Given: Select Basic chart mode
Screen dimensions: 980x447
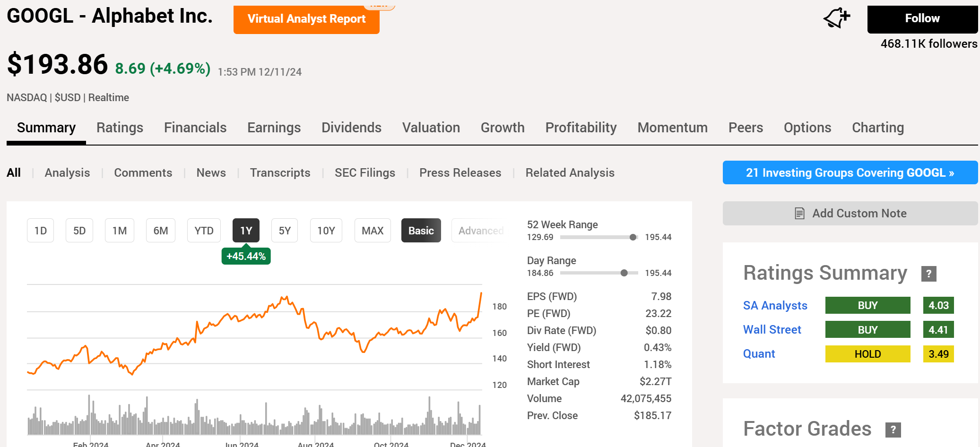Looking at the screenshot, I should [421, 231].
